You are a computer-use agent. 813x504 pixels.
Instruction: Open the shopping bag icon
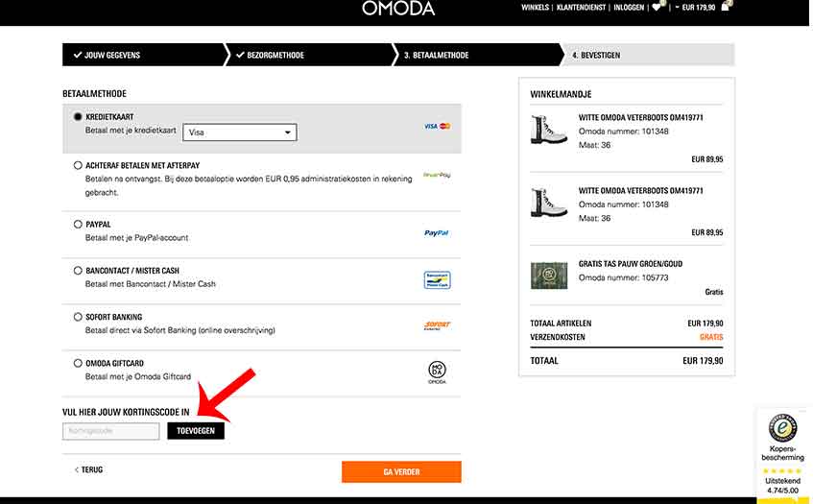pyautogui.click(x=726, y=7)
